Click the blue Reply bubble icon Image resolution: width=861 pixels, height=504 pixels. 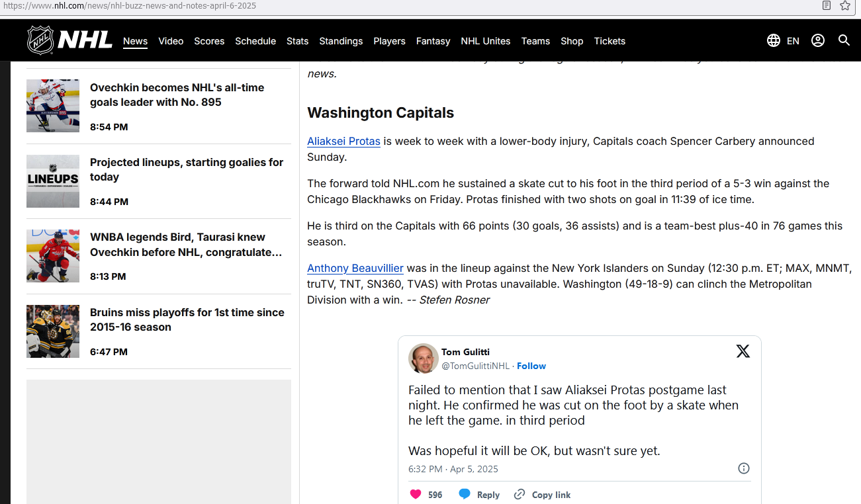(465, 494)
